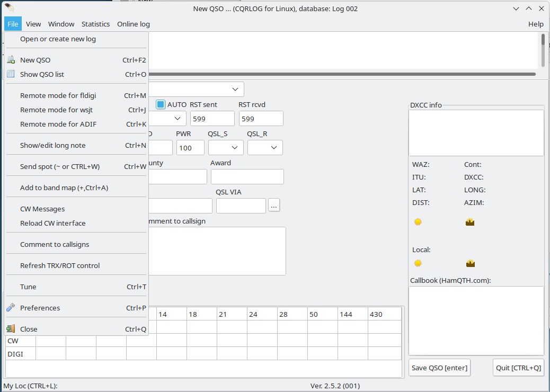This screenshot has height=392, width=550.
Task: Open the Statistics menu
Action: (x=95, y=24)
